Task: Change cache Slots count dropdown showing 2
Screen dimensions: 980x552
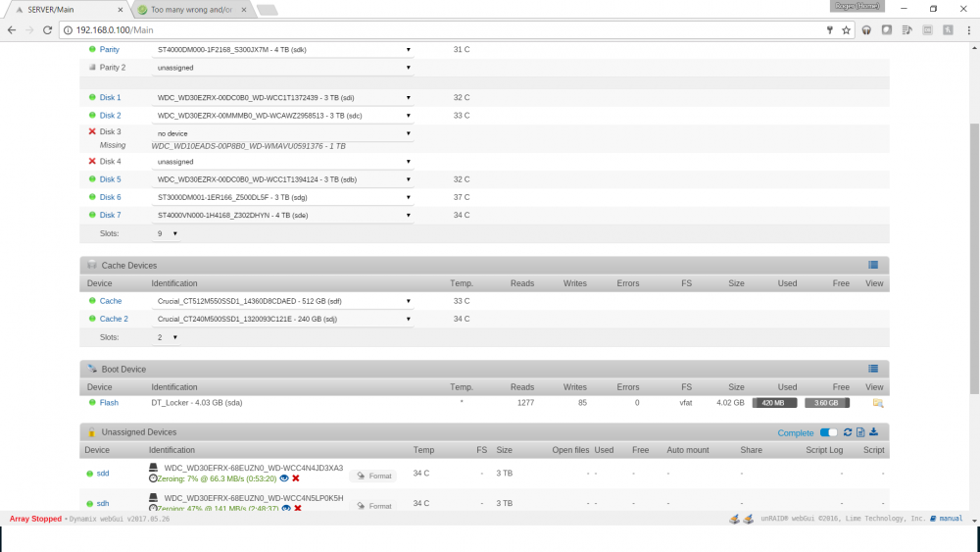Action: click(167, 337)
